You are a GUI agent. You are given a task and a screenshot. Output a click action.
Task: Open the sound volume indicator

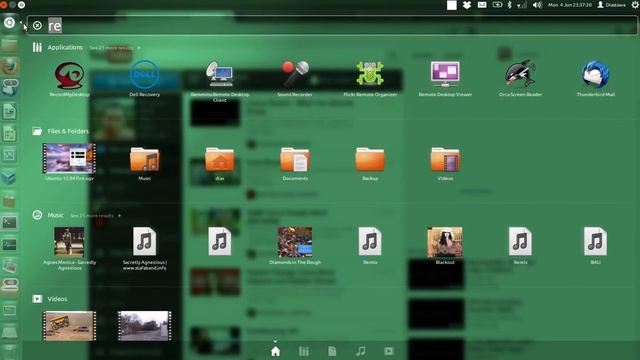(x=537, y=5)
